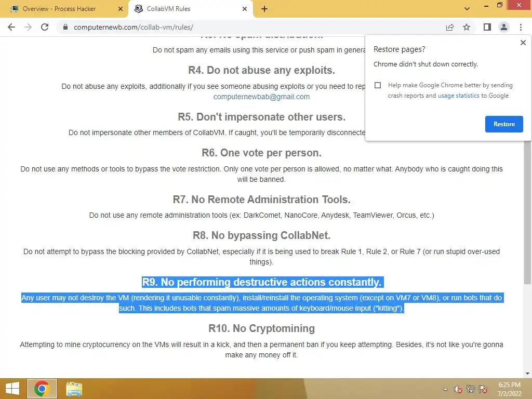532x399 pixels.
Task: Click the R5 impersonate users heading
Action: pos(262,117)
